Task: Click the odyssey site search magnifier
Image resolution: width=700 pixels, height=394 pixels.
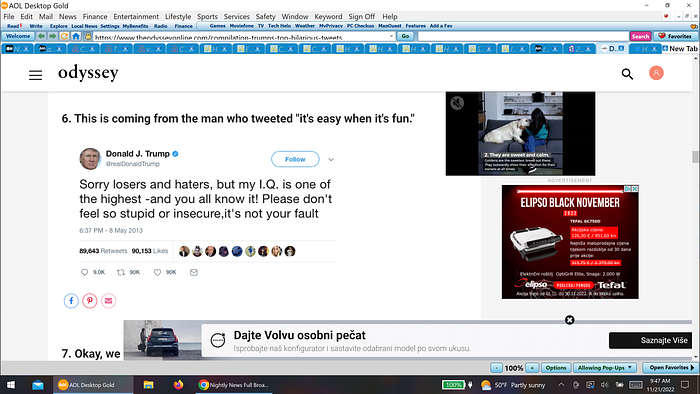Action: coord(627,74)
